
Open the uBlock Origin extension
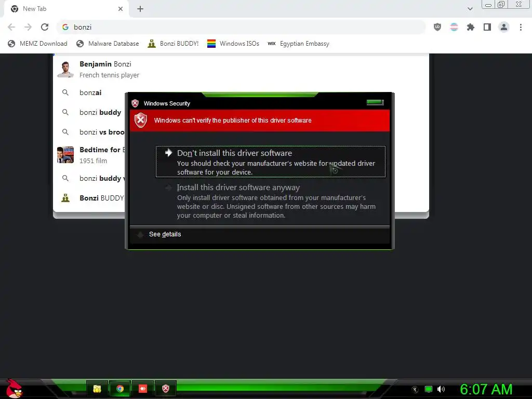437,27
